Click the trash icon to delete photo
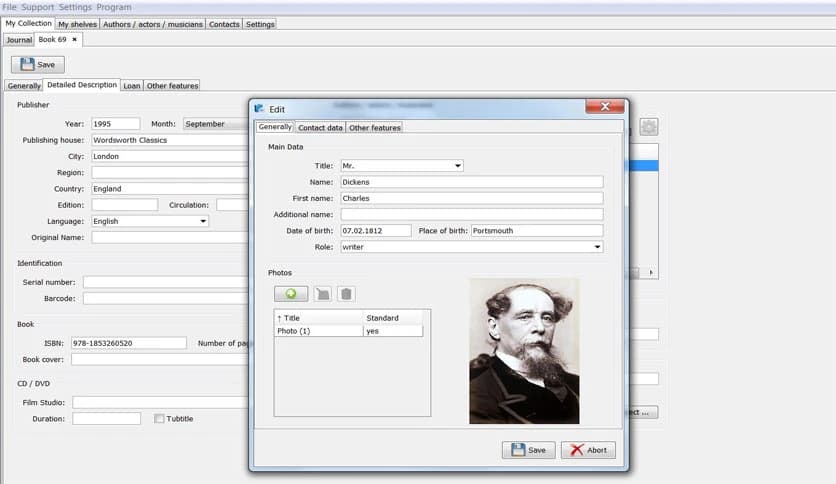Image resolution: width=836 pixels, height=484 pixels. (346, 294)
